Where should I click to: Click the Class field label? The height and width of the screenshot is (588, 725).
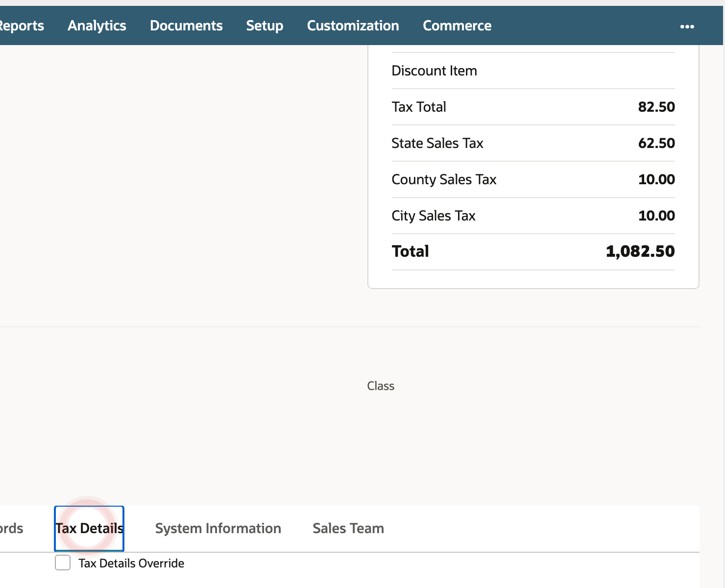pos(381,386)
